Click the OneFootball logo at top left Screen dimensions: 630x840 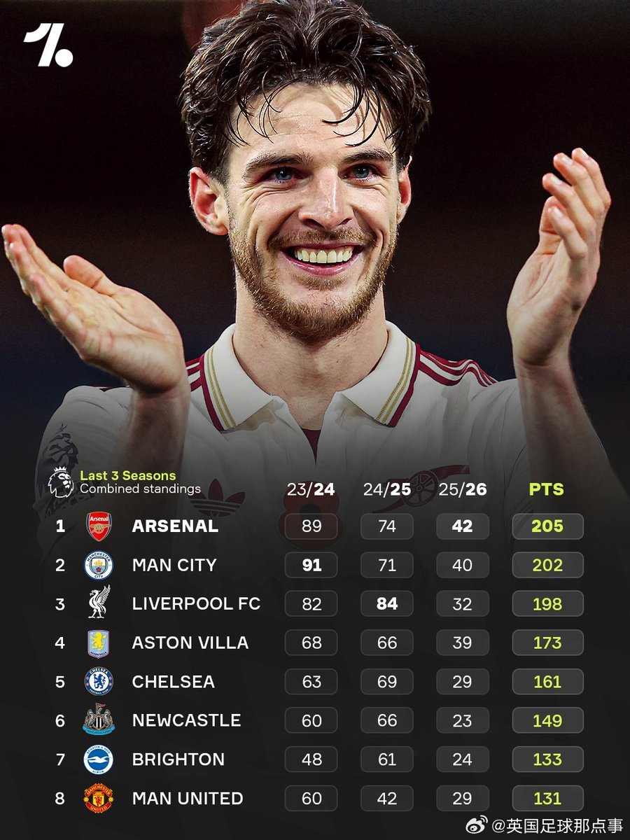click(48, 45)
